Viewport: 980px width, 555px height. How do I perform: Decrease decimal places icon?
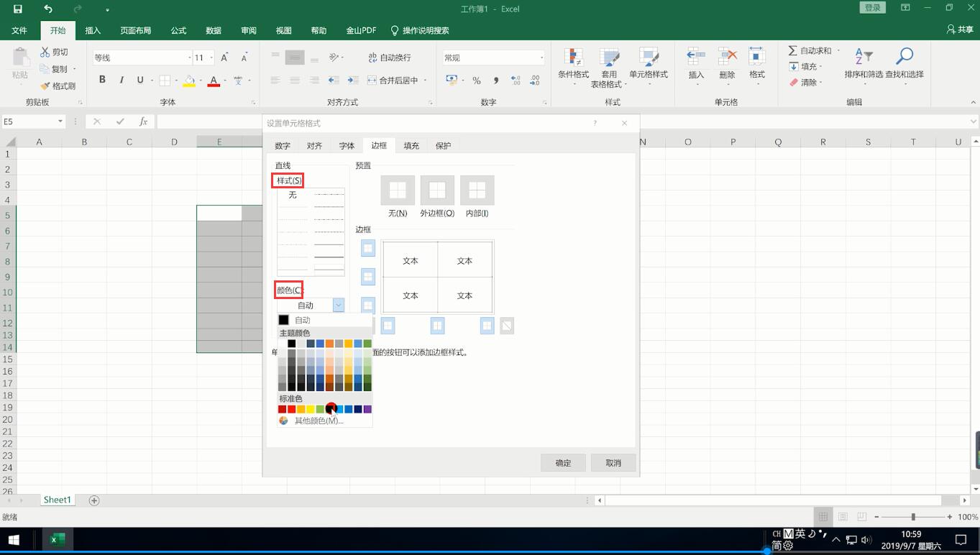tap(534, 81)
